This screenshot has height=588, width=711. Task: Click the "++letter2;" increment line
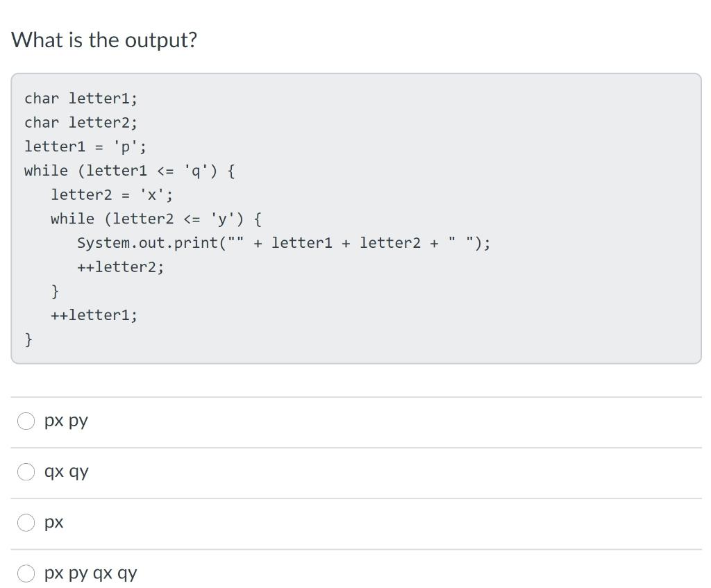point(120,266)
